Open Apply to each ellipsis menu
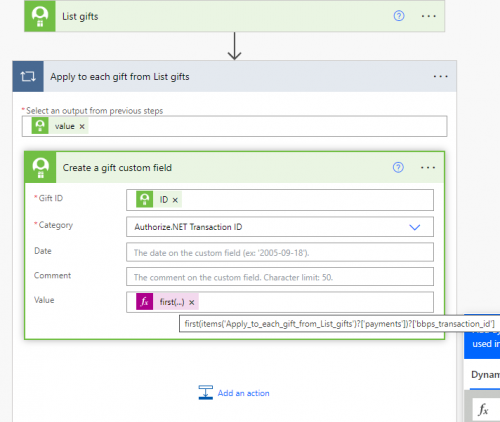This screenshot has width=500, height=422. click(440, 77)
